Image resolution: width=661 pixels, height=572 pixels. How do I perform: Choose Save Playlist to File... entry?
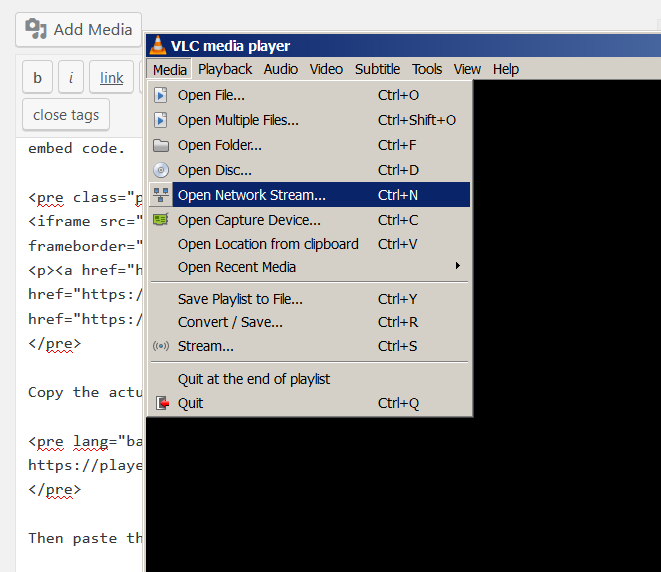pyautogui.click(x=310, y=299)
